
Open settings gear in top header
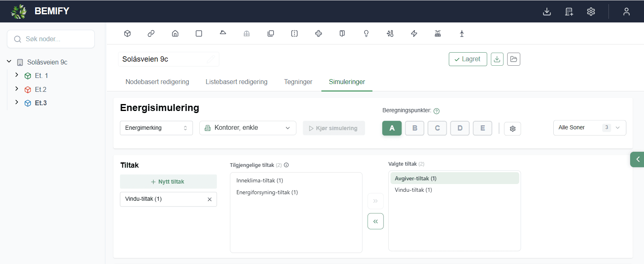pos(591,11)
